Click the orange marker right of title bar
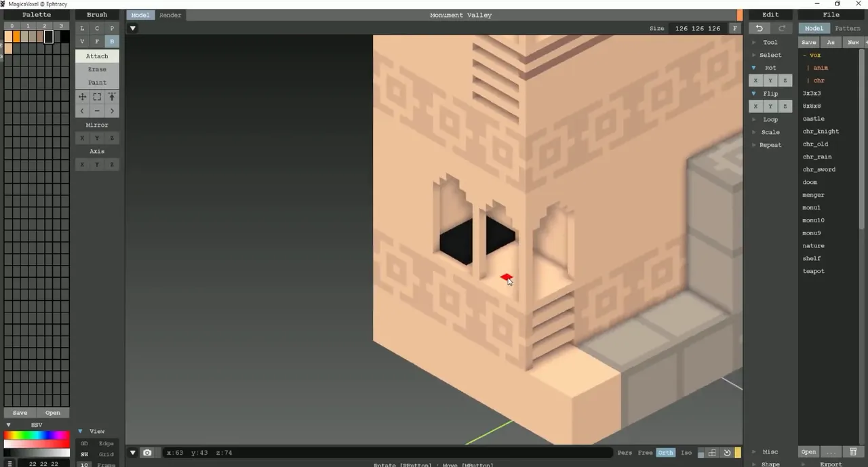868x467 pixels. 740,15
